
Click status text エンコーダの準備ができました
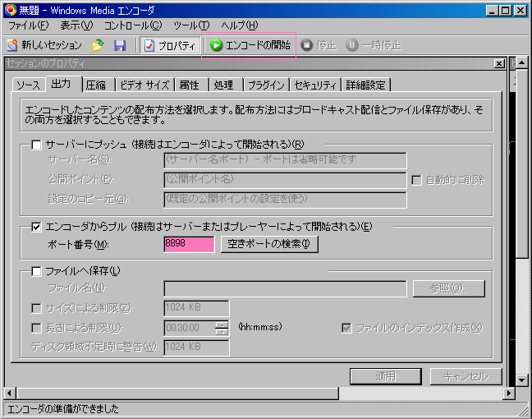point(63,409)
